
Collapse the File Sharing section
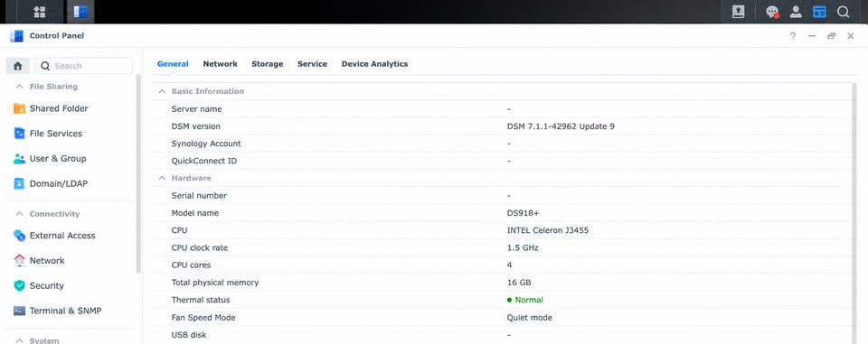click(19, 87)
